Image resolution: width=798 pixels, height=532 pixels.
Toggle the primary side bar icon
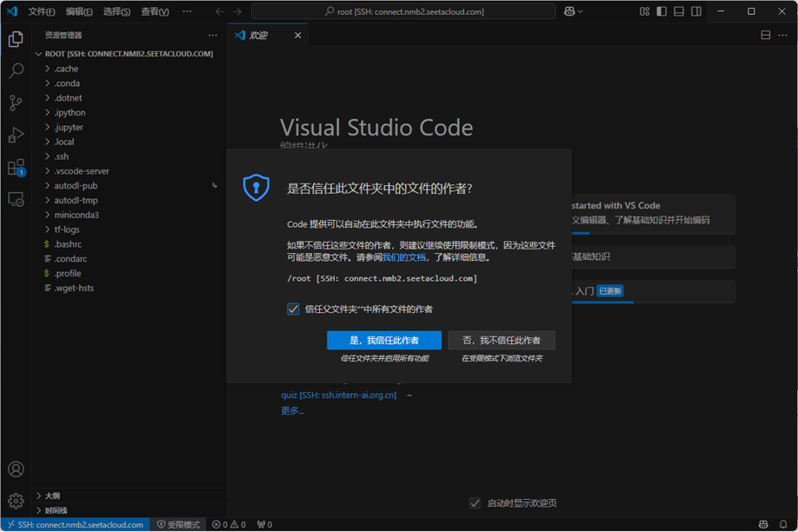[662, 11]
